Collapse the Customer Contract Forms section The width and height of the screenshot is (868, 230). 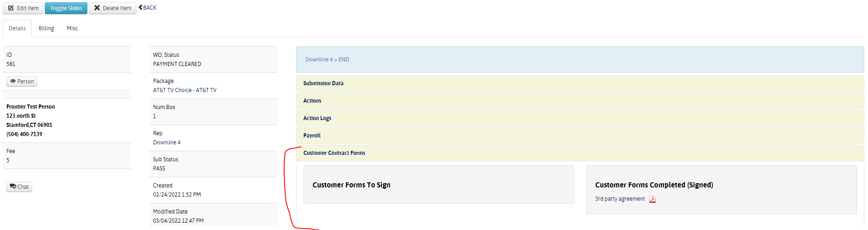(x=334, y=153)
